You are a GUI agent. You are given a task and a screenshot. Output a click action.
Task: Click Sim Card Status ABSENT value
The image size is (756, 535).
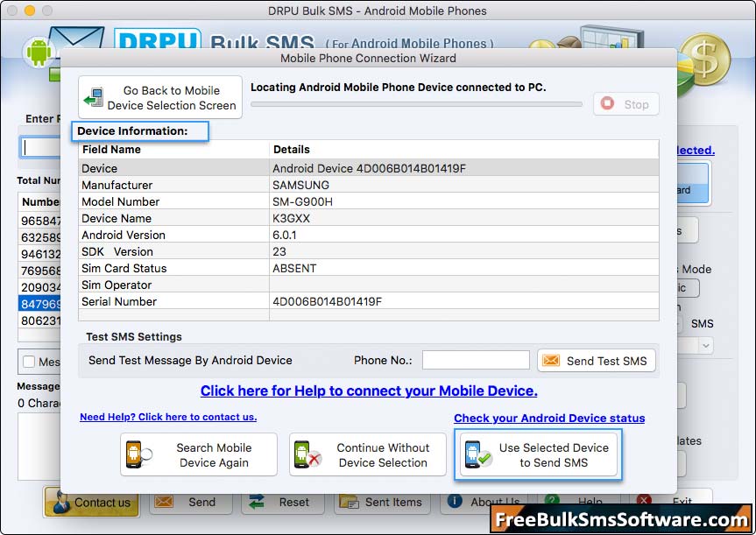coord(294,269)
